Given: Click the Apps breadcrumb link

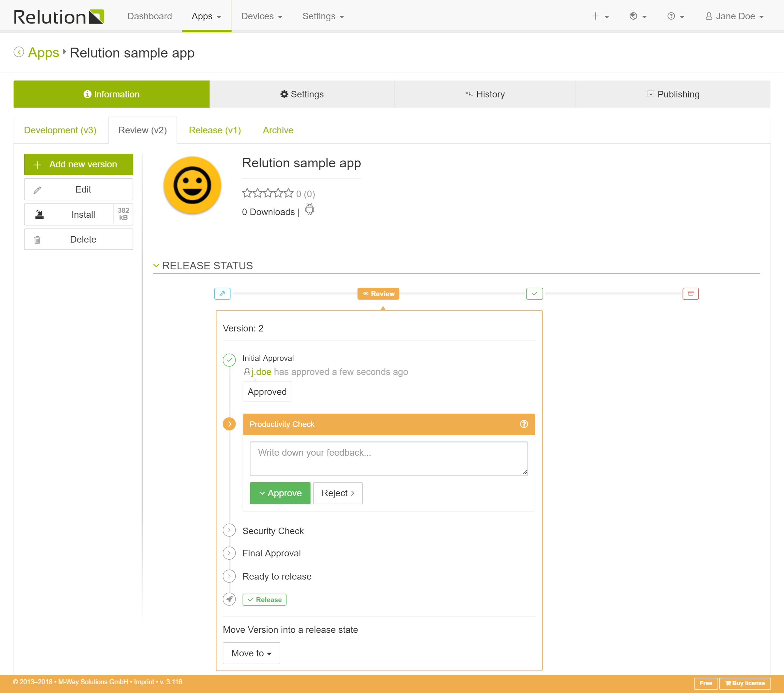Looking at the screenshot, I should click(x=43, y=52).
